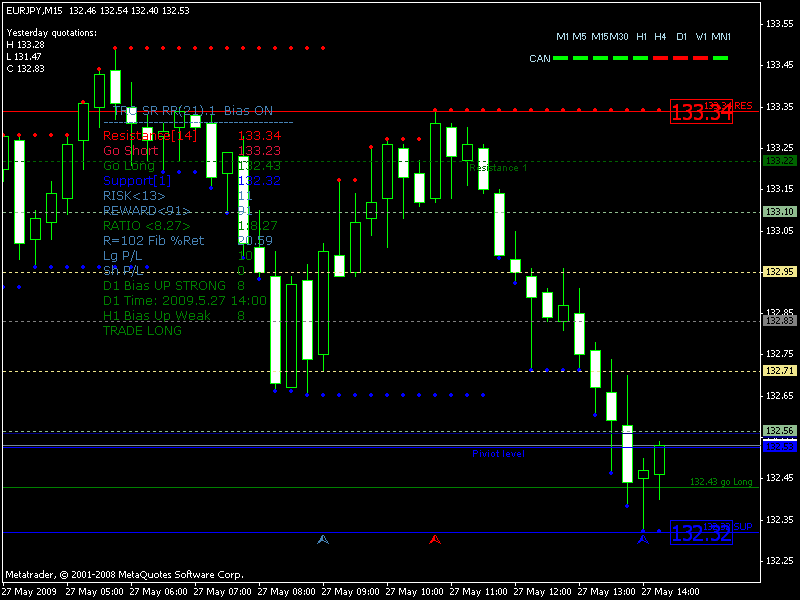This screenshot has width=800, height=600.
Task: Click the green M1 signal dash beside CAN
Action: pos(560,58)
